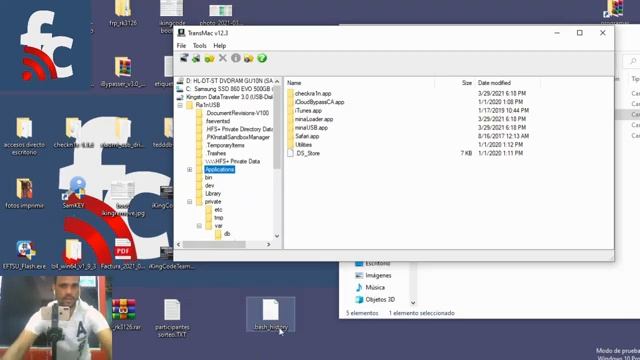640x360 pixels.
Task: Click the open disk drive toolbar icon in TransMac
Action: [184, 58]
